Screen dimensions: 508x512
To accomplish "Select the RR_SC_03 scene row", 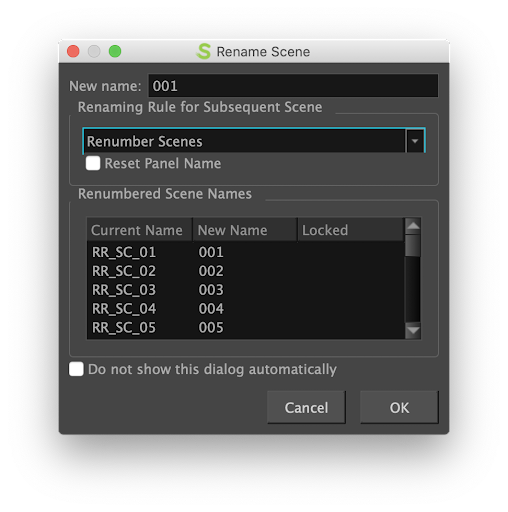I will point(246,290).
